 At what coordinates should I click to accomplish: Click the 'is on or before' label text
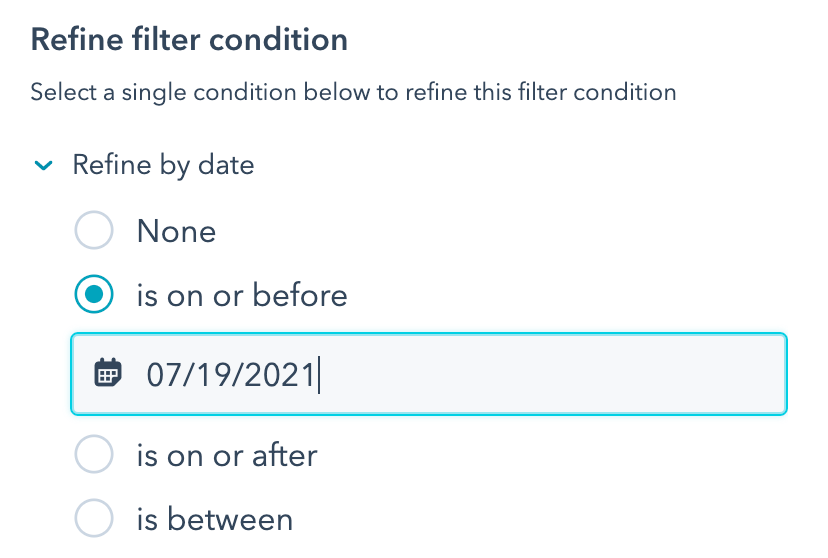(242, 295)
